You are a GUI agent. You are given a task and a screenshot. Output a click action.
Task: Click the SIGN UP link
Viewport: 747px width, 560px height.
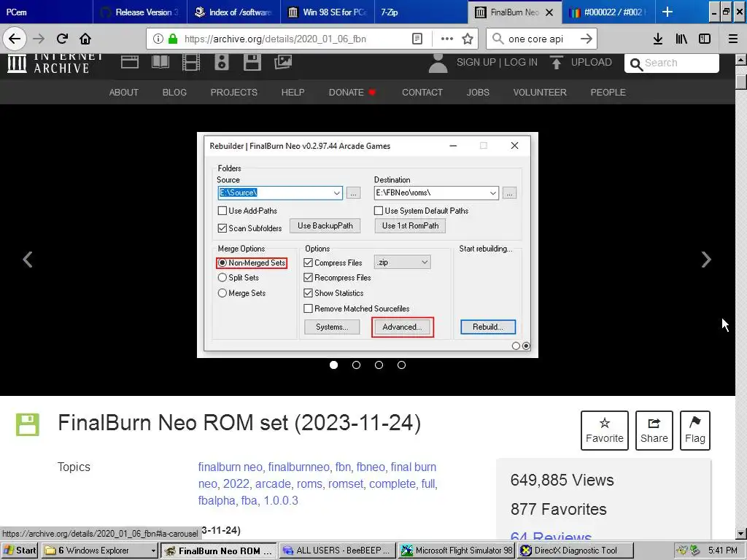476,63
